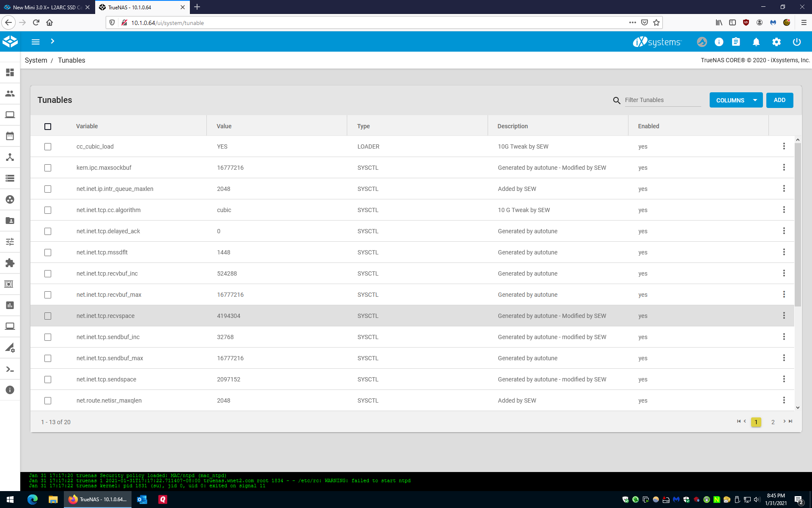Go to page 2 of tunables
This screenshot has width=812, height=508.
[x=773, y=422]
